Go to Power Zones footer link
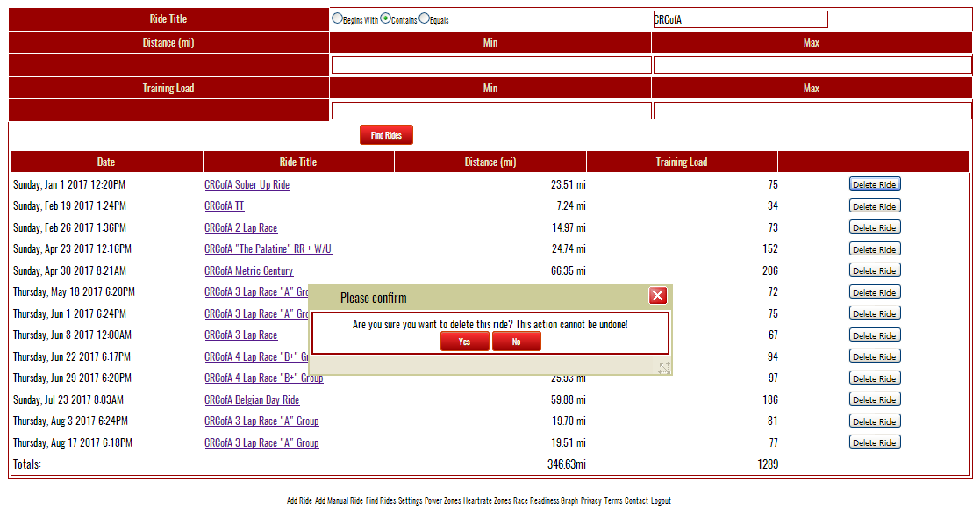The width and height of the screenshot is (980, 518). 442,501
